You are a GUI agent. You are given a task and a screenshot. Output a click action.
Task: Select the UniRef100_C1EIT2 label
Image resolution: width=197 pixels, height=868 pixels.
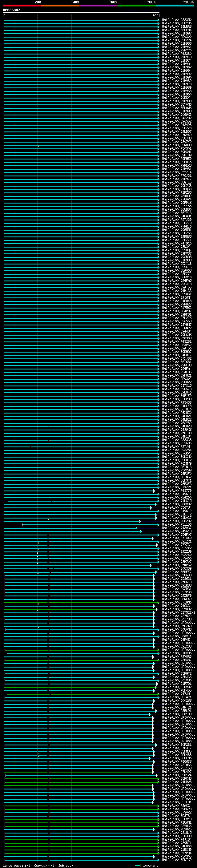click(x=177, y=514)
